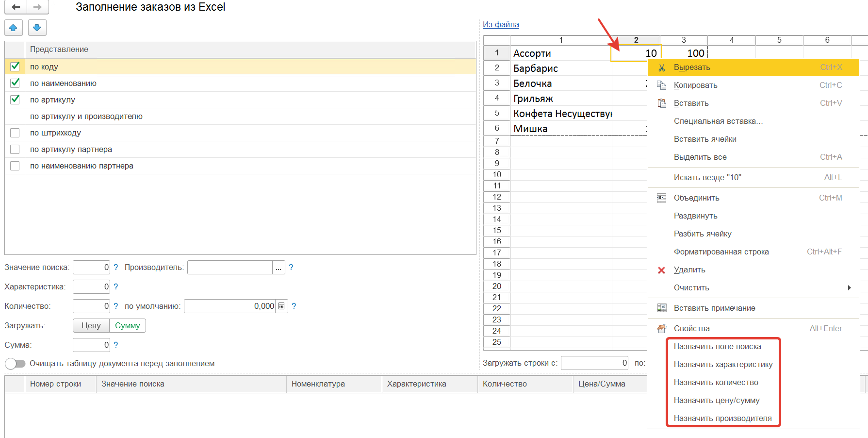This screenshot has width=868, height=438.
Task: Open the Из файла link
Action: click(x=501, y=24)
